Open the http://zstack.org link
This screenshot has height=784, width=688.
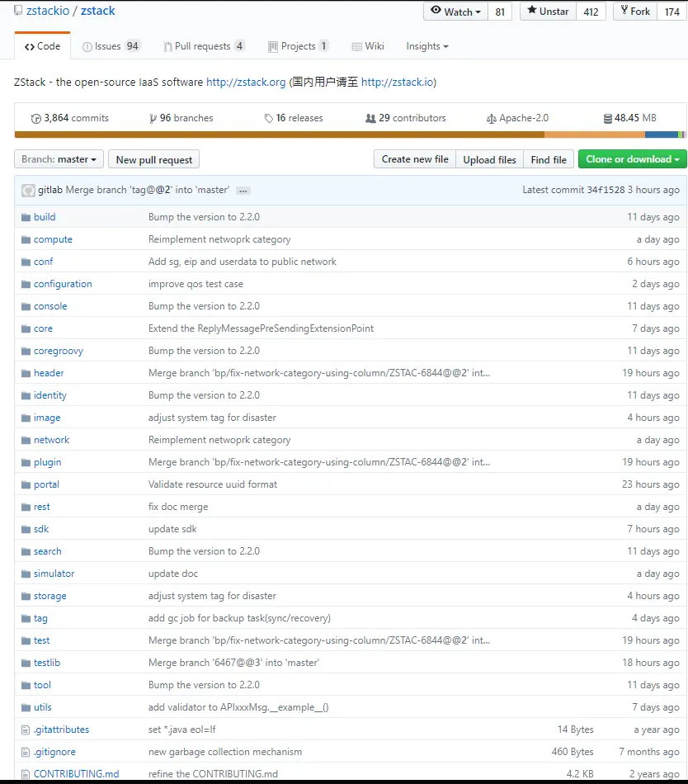(246, 82)
